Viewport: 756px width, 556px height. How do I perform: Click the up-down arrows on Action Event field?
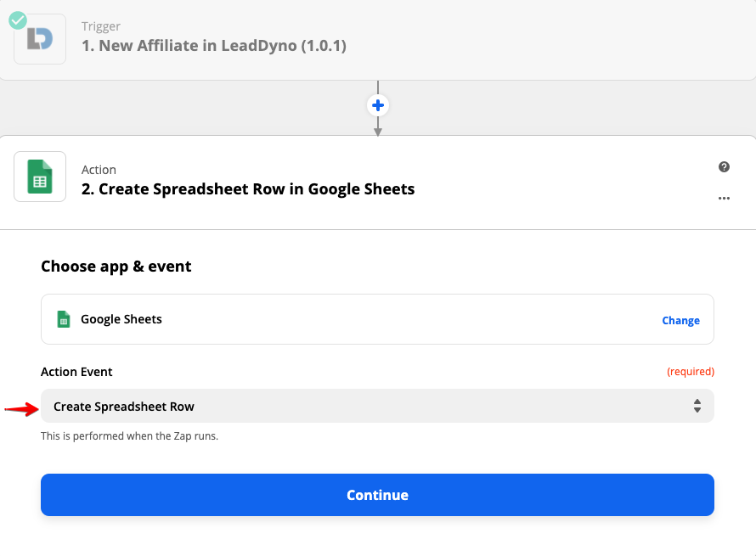(697, 406)
